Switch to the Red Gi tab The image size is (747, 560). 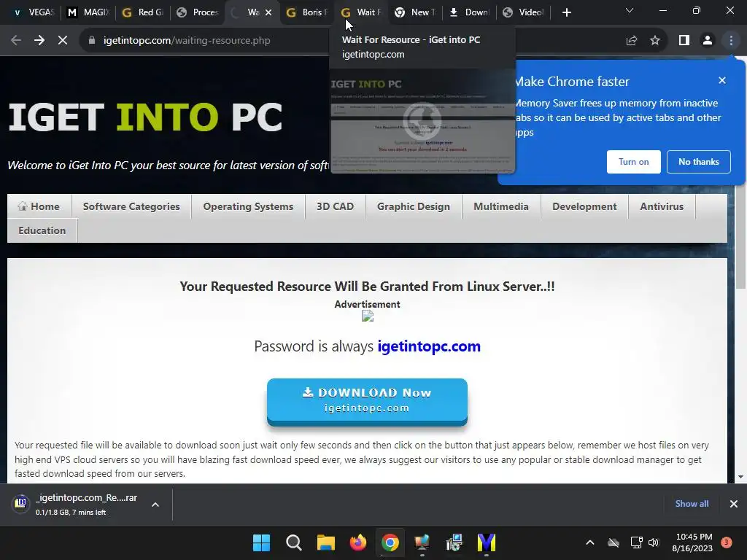[x=143, y=12]
